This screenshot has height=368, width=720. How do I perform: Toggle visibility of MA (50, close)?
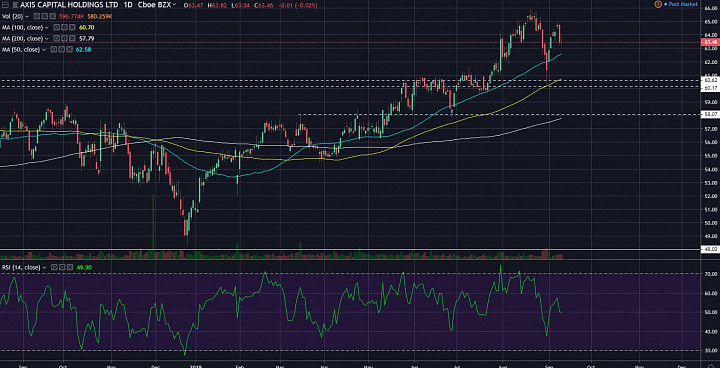click(54, 50)
